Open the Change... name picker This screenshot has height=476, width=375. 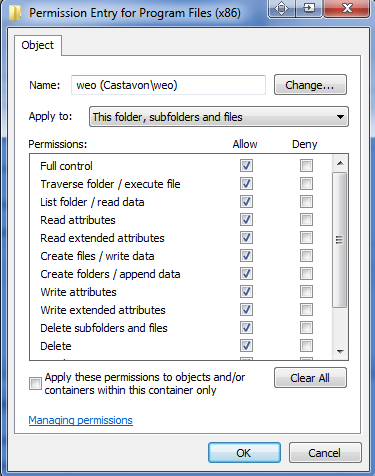[310, 85]
